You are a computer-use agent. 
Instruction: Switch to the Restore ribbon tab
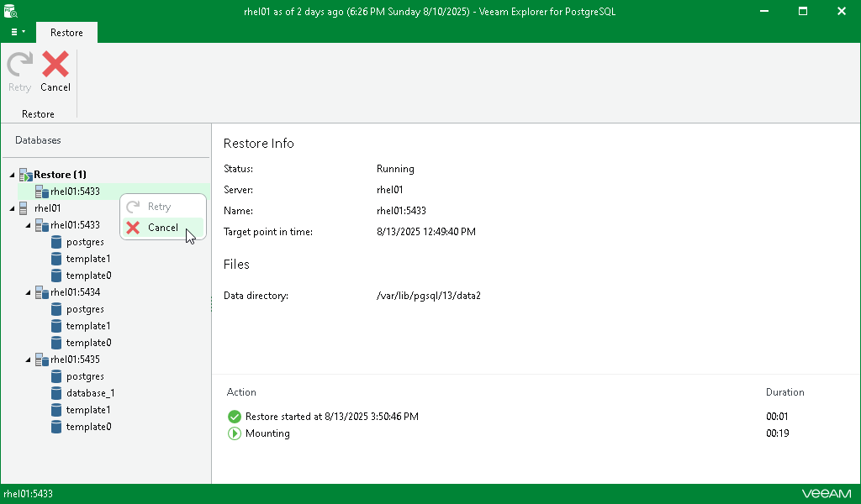(66, 32)
